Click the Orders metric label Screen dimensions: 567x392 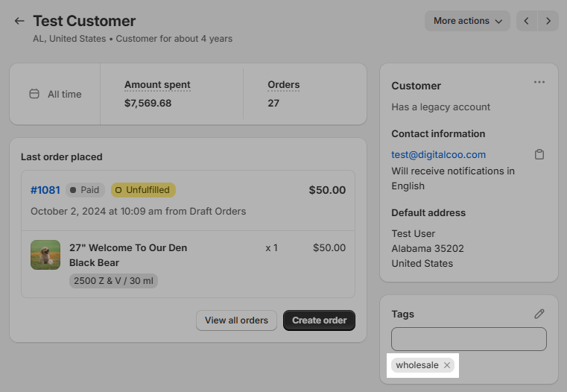click(x=283, y=85)
